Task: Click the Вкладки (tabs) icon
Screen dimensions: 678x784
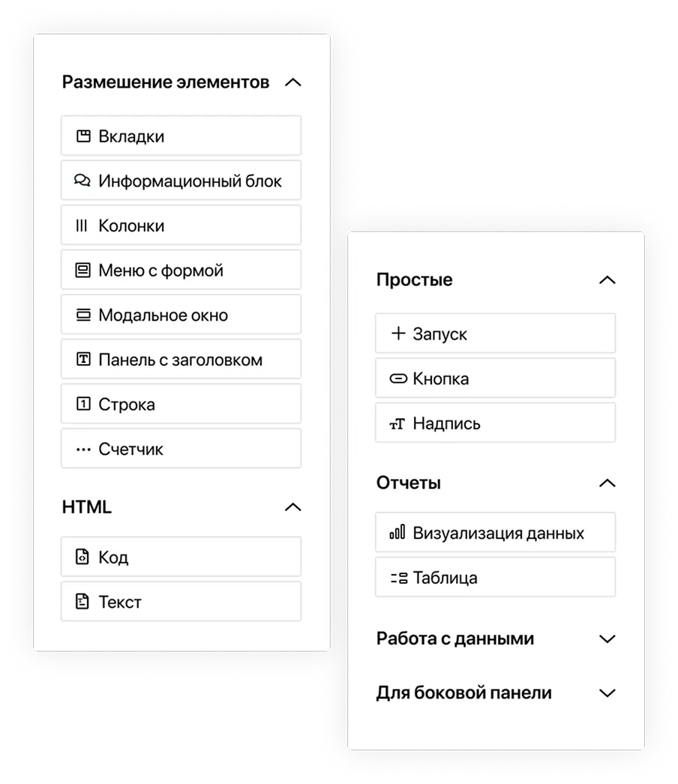Action: point(82,136)
